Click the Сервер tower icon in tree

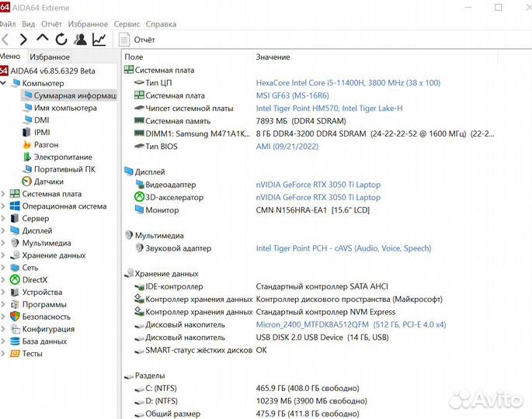point(15,218)
